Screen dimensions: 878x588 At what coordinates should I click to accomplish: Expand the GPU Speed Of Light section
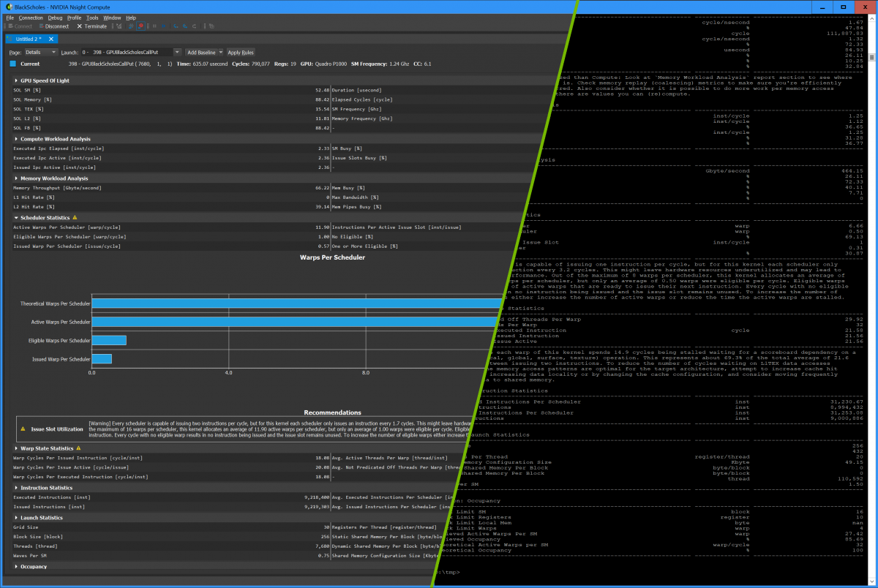(x=15, y=80)
